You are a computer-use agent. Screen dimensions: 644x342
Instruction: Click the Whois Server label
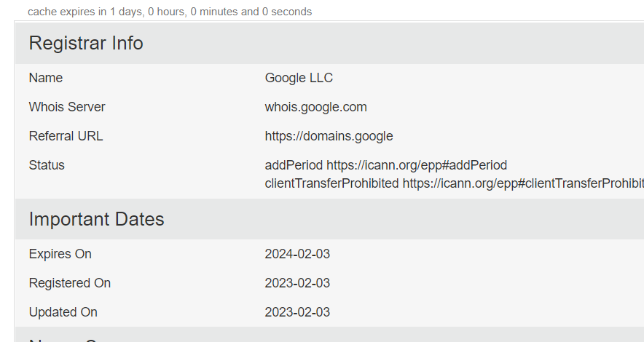(x=67, y=107)
